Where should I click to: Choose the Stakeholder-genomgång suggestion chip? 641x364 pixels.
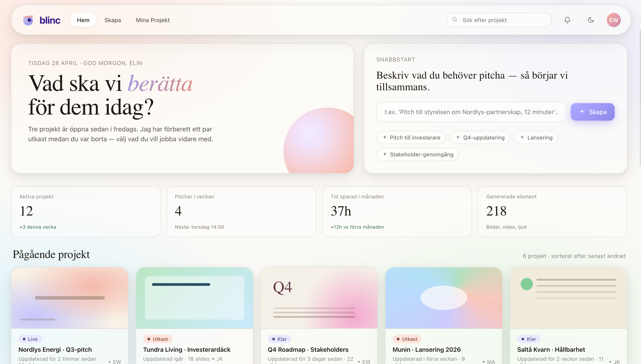418,154
